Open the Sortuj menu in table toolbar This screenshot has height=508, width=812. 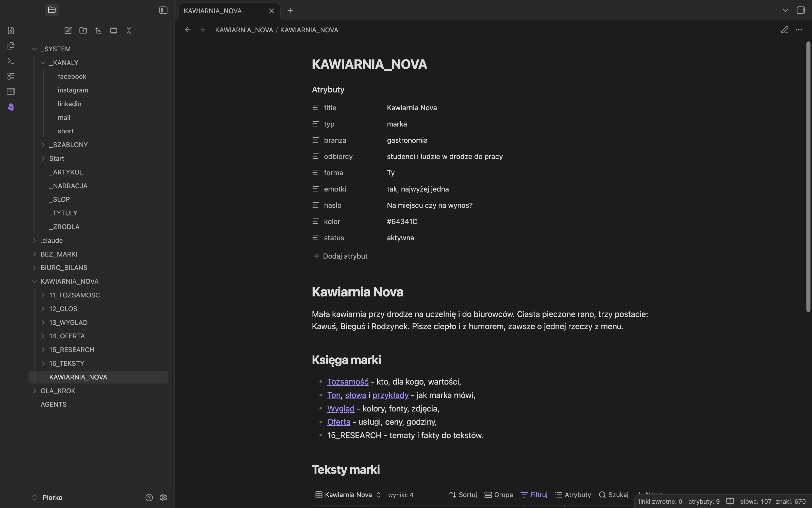463,495
